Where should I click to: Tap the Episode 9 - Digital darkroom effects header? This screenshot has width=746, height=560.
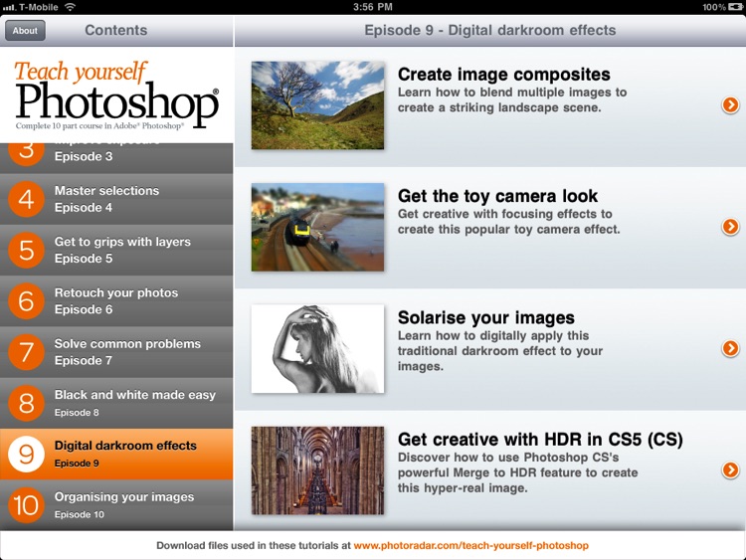[490, 31]
